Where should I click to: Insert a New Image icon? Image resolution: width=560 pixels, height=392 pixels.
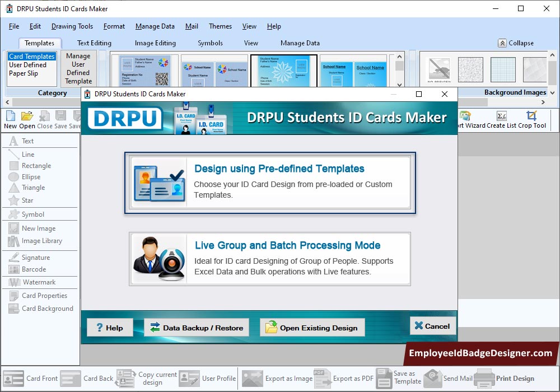tap(13, 228)
